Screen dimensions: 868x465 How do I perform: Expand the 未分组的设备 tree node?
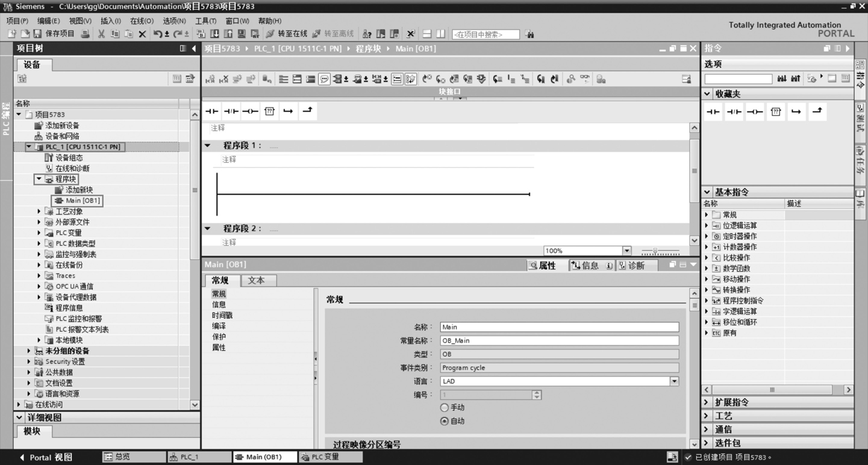coord(28,351)
